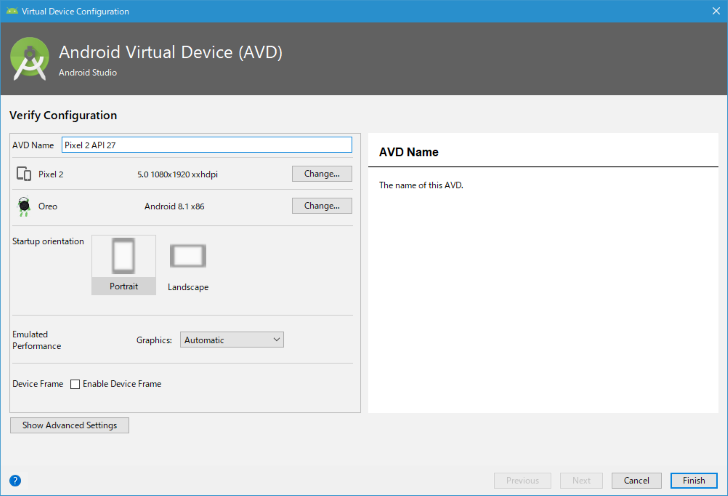Click the disabled Next button

[581, 481]
